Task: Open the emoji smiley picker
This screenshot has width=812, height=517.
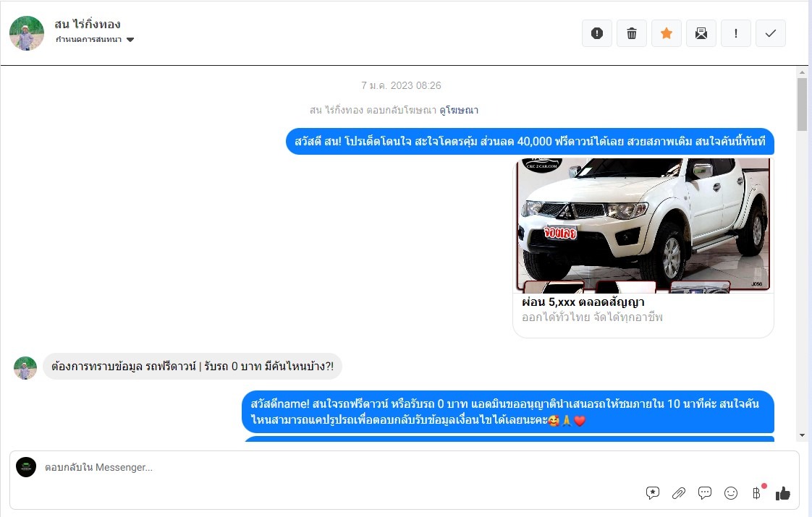Action: tap(731, 493)
